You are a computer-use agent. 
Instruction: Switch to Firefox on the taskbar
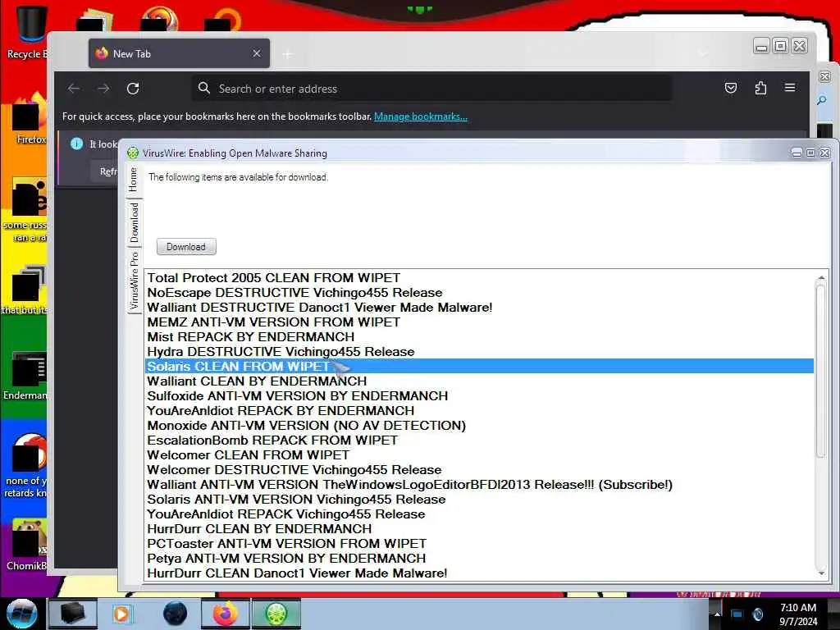[x=226, y=614]
